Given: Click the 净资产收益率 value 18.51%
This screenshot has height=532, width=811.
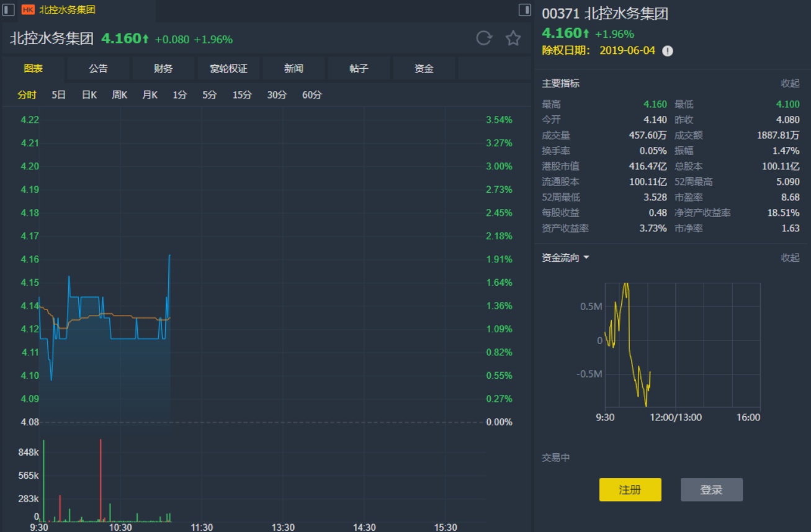Looking at the screenshot, I should point(783,213).
